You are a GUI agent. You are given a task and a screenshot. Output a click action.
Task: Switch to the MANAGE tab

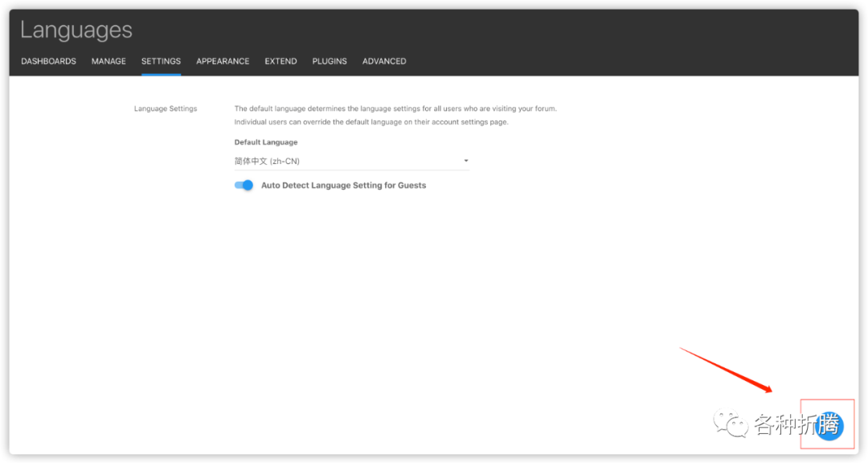pyautogui.click(x=108, y=61)
